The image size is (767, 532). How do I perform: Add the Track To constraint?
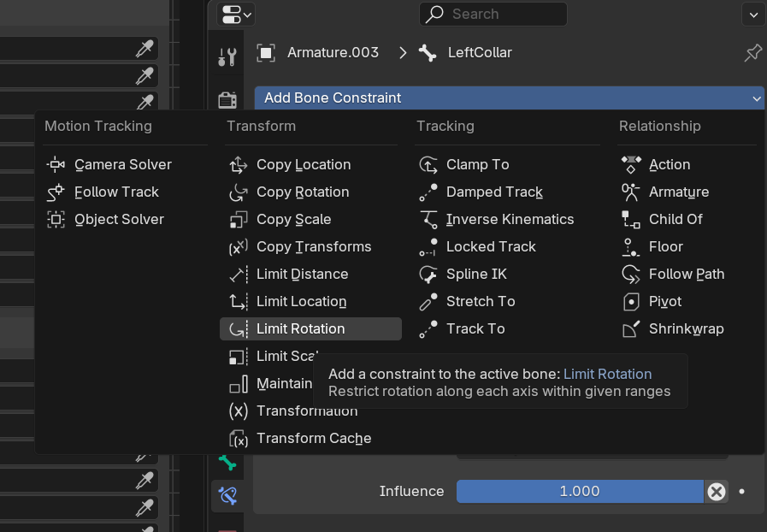point(507,329)
